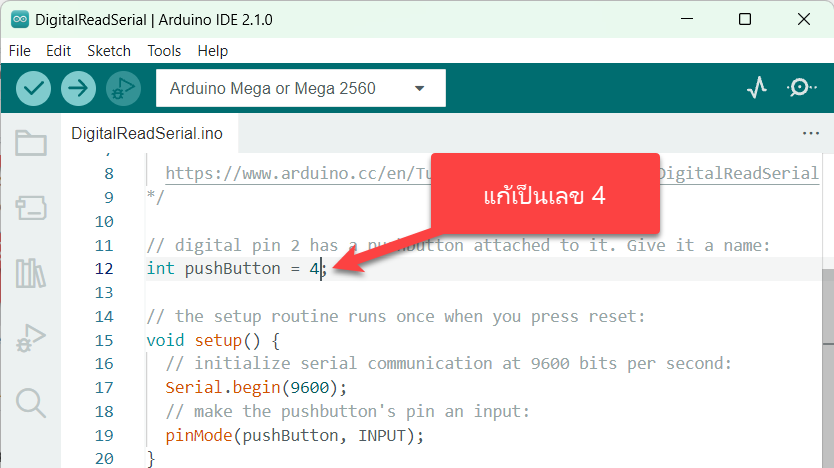
Task: Open the Library Manager sidebar icon
Action: (31, 273)
